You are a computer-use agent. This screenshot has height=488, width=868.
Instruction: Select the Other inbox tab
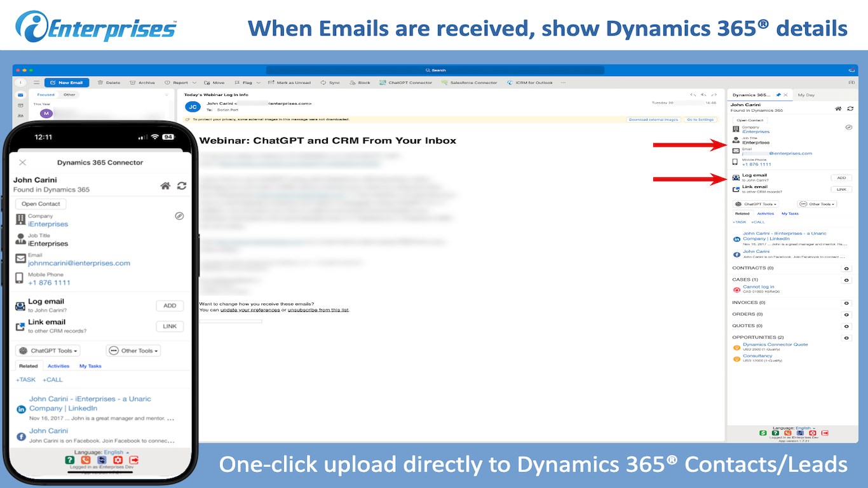(x=69, y=95)
